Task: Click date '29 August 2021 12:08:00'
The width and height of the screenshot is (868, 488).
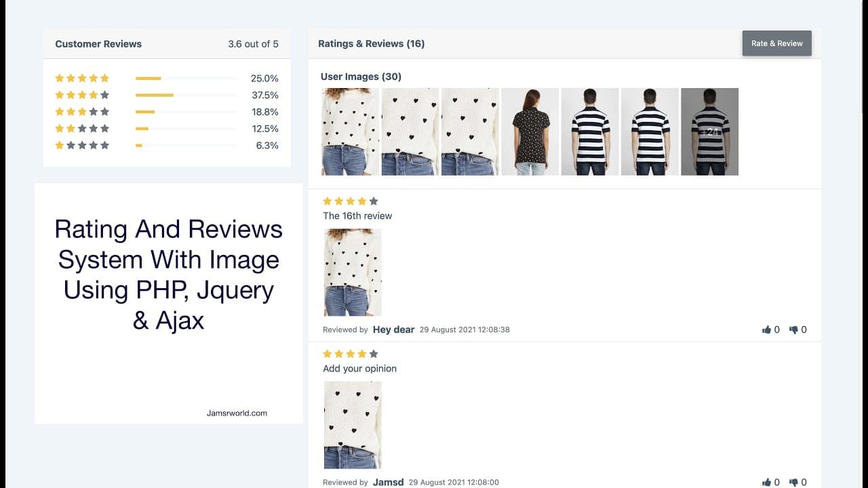Action: tap(454, 483)
